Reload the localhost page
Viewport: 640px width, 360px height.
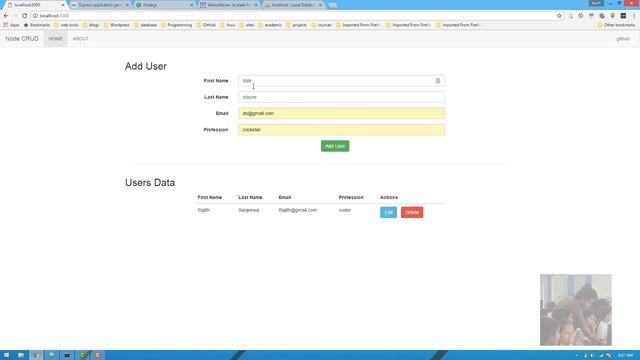tap(24, 16)
